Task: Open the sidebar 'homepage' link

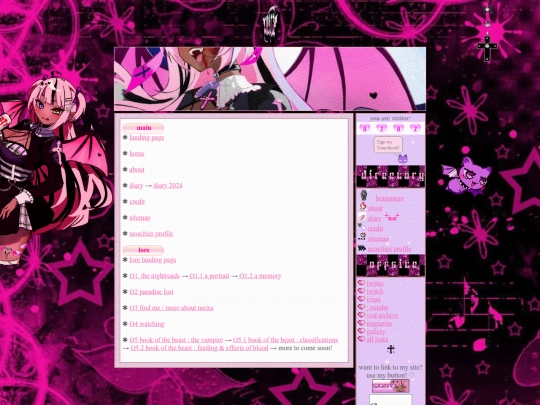Action: click(x=390, y=199)
